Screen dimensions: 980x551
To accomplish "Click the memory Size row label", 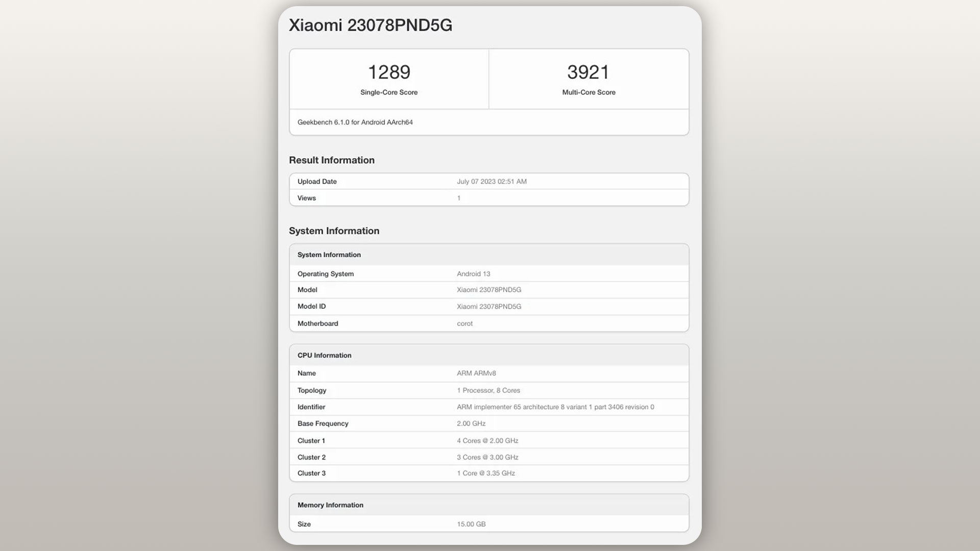I will (304, 524).
